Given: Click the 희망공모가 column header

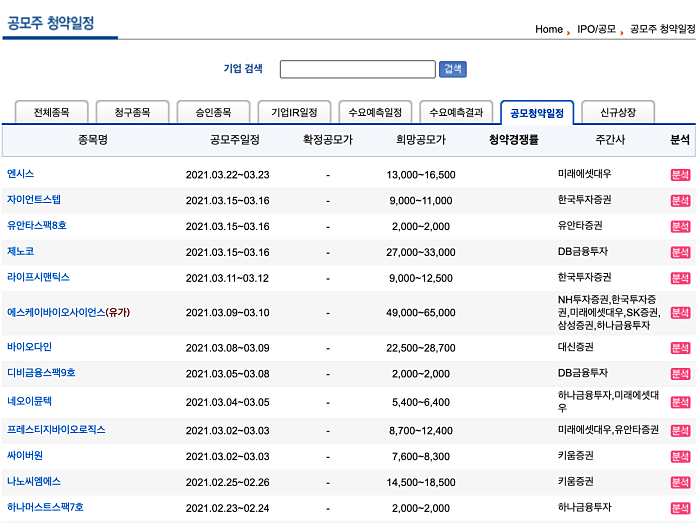Looking at the screenshot, I should click(x=421, y=140).
